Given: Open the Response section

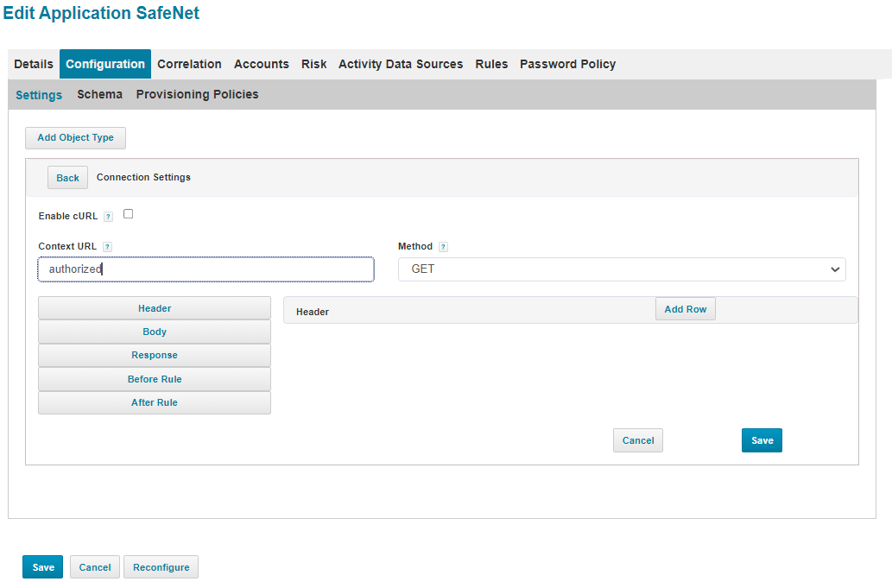Looking at the screenshot, I should click(x=155, y=355).
